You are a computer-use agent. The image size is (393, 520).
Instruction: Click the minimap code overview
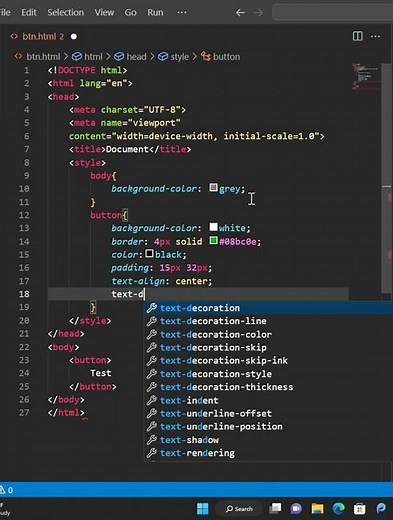point(366,77)
